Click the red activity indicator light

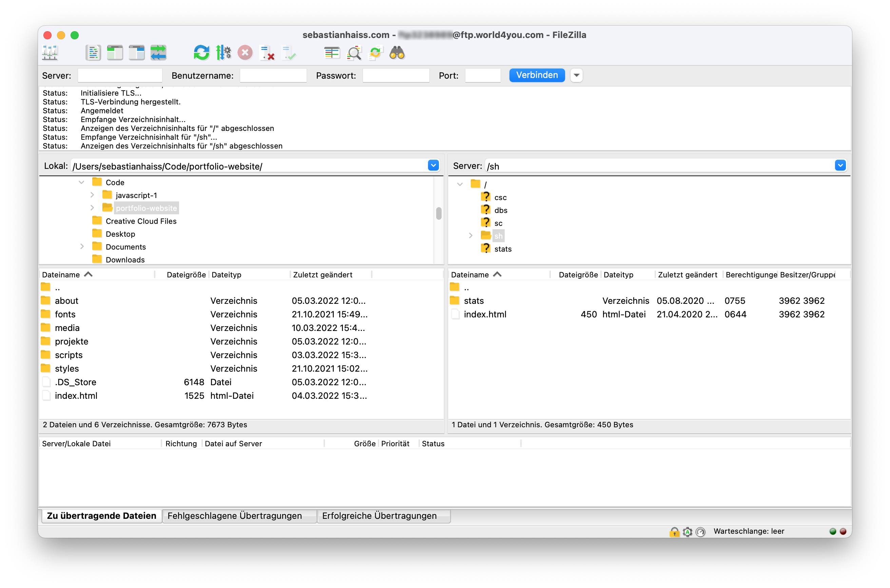click(843, 531)
